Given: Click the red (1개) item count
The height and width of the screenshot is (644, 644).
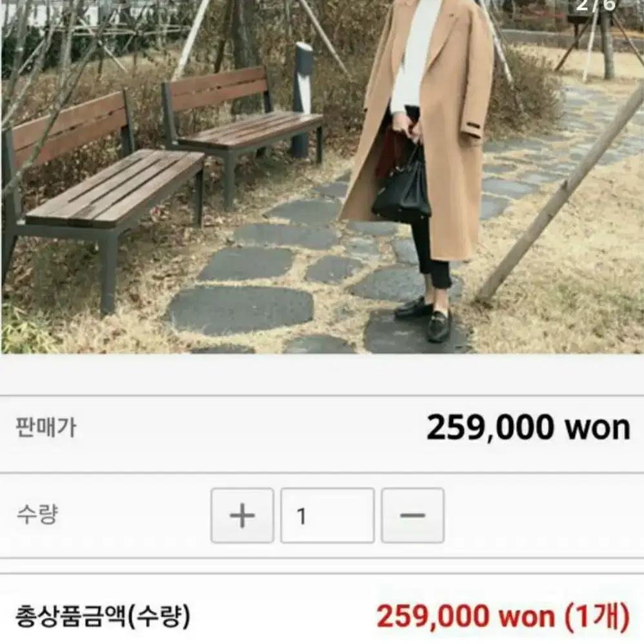Looking at the screenshot, I should click(598, 616).
